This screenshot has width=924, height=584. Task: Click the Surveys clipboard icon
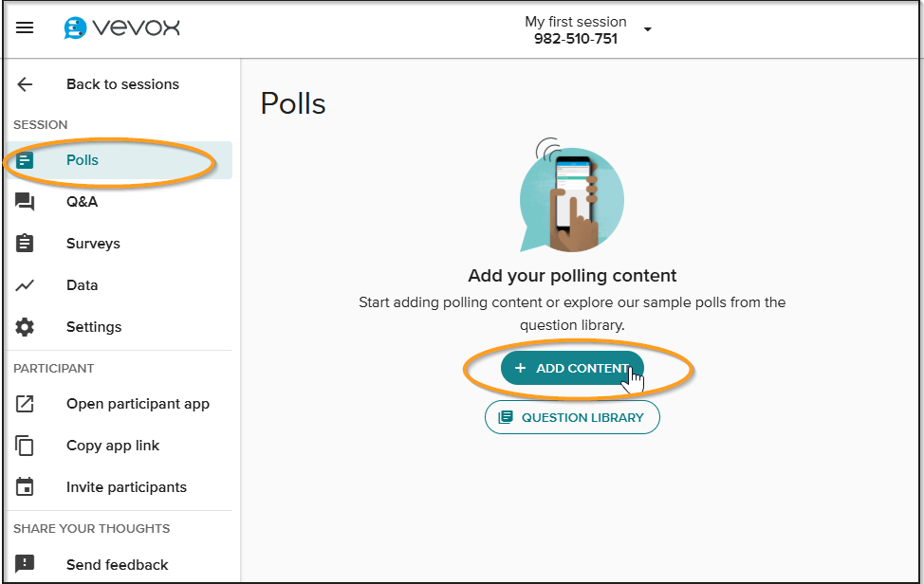click(24, 244)
